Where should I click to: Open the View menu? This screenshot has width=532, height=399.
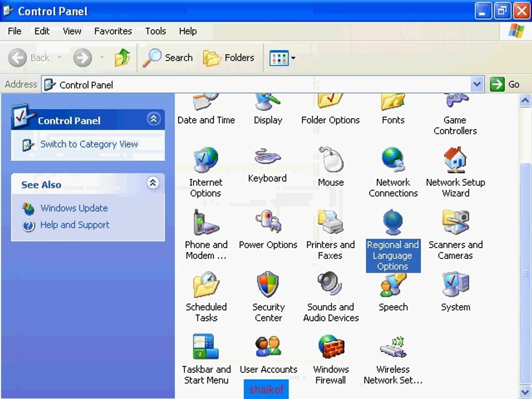[x=72, y=31]
